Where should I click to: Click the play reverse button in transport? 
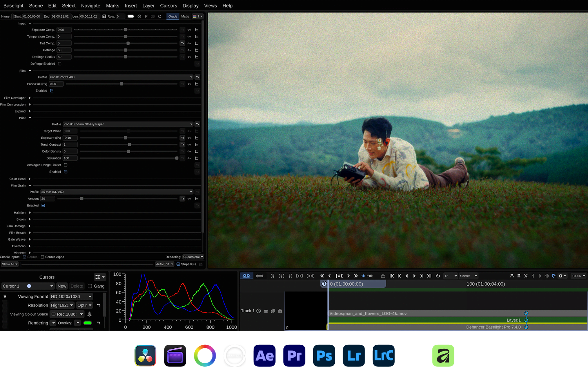pyautogui.click(x=407, y=276)
